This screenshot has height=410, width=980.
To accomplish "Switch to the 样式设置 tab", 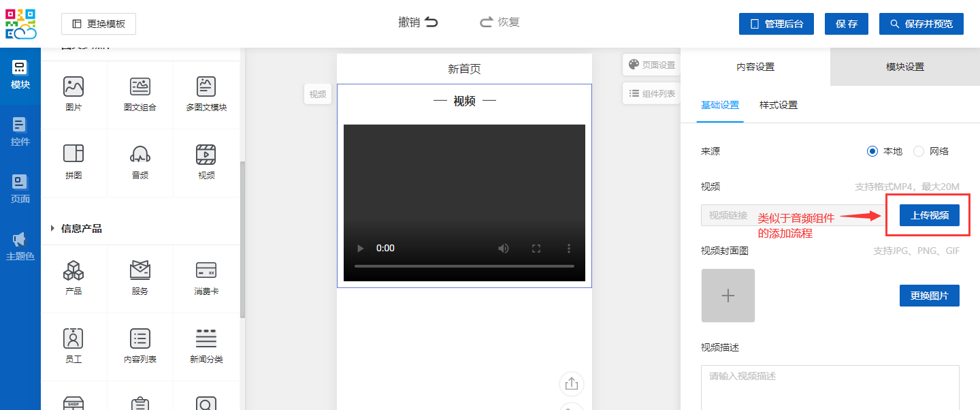I will tap(778, 105).
